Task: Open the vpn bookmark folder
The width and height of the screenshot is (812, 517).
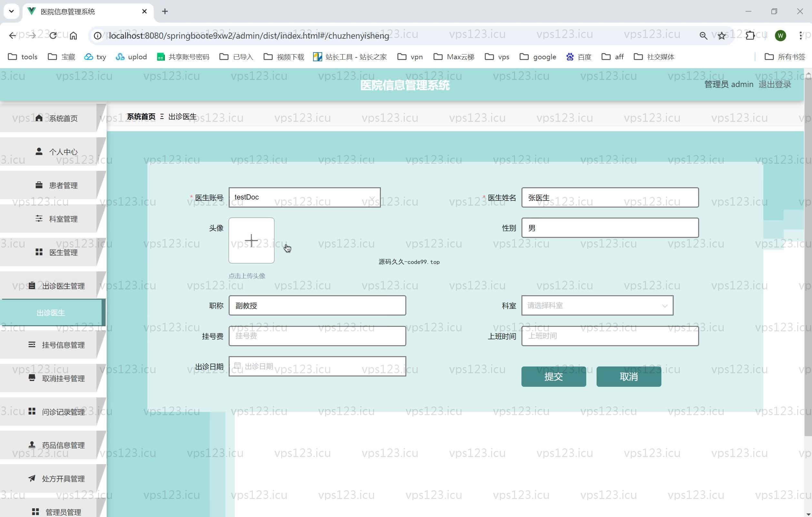Action: click(410, 57)
